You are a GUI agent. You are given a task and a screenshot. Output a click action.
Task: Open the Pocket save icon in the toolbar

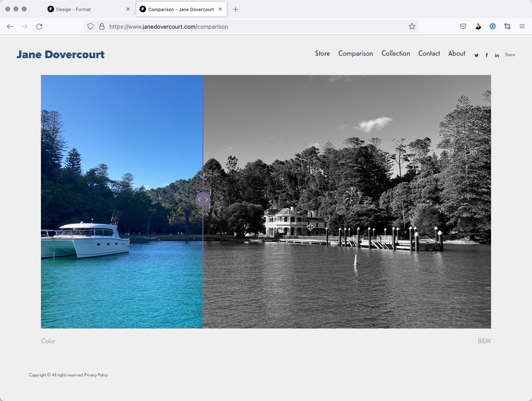click(x=463, y=26)
